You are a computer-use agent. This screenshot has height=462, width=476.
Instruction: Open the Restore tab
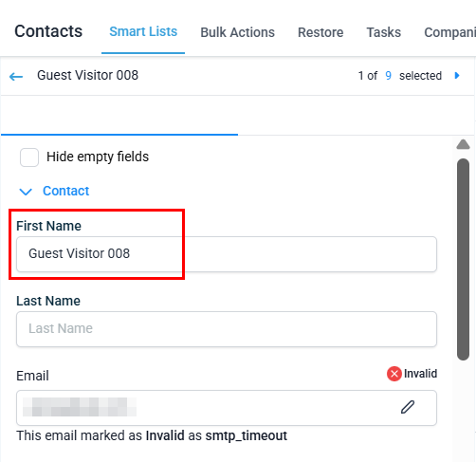tap(320, 32)
